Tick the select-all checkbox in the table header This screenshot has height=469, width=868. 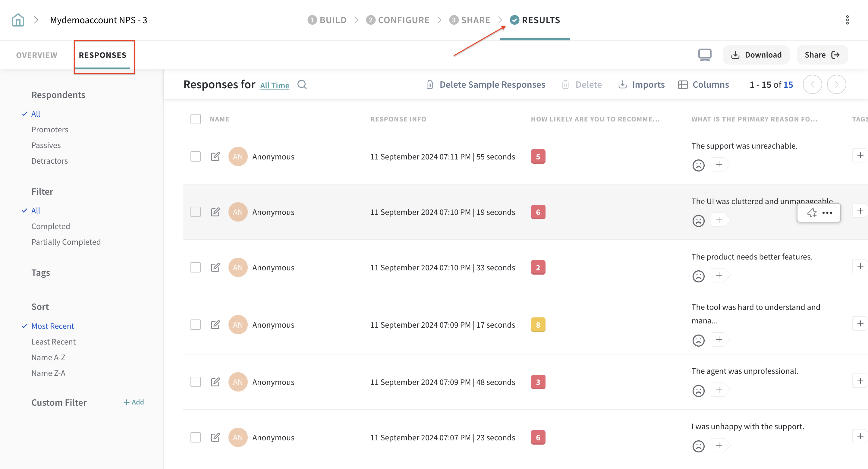[x=195, y=119]
